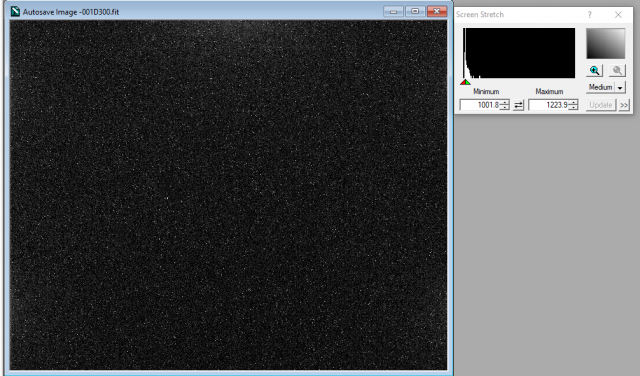Close the Screen Stretch panel
This screenshot has width=640, height=376.
[618, 15]
